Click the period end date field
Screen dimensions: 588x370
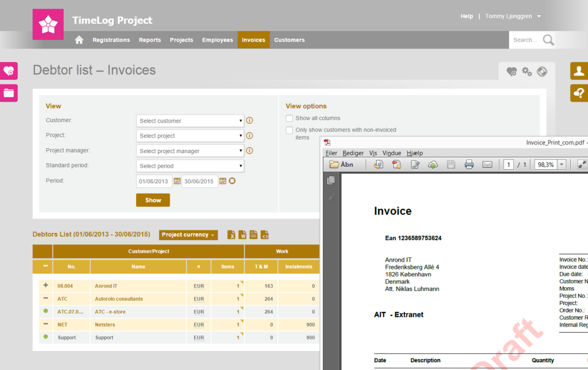(200, 181)
